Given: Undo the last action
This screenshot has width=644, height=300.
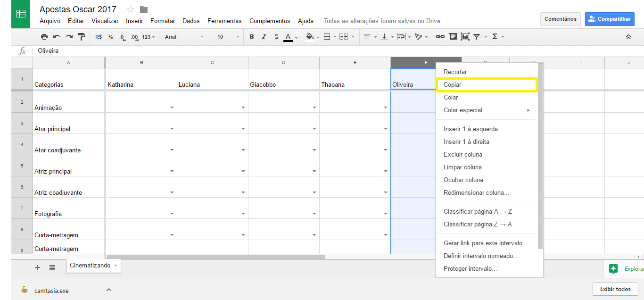Looking at the screenshot, I should pos(57,37).
